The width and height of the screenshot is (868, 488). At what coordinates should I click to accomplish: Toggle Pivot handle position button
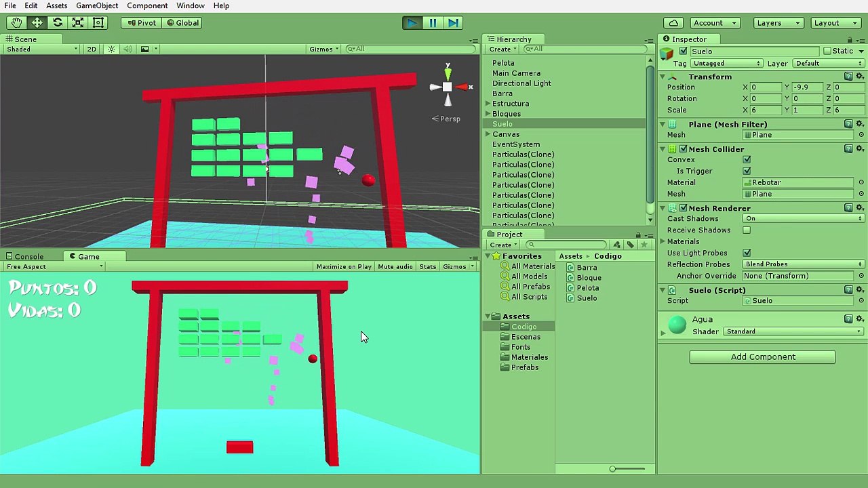(142, 22)
